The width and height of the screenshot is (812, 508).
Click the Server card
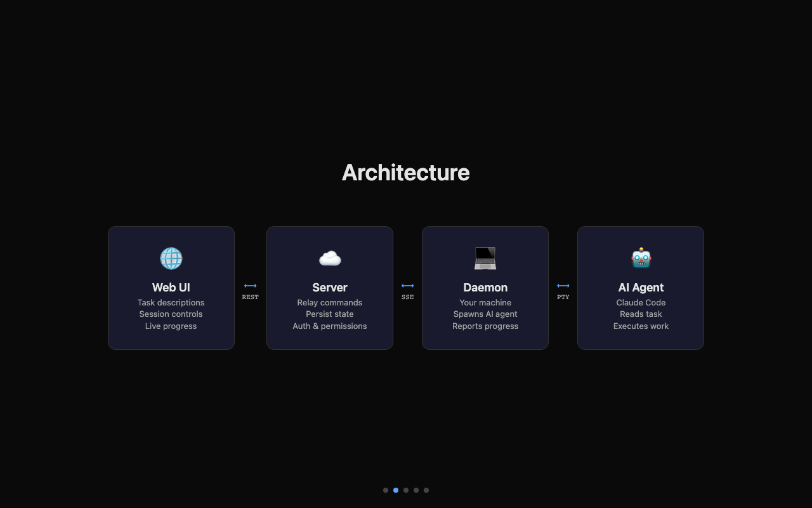coord(330,287)
